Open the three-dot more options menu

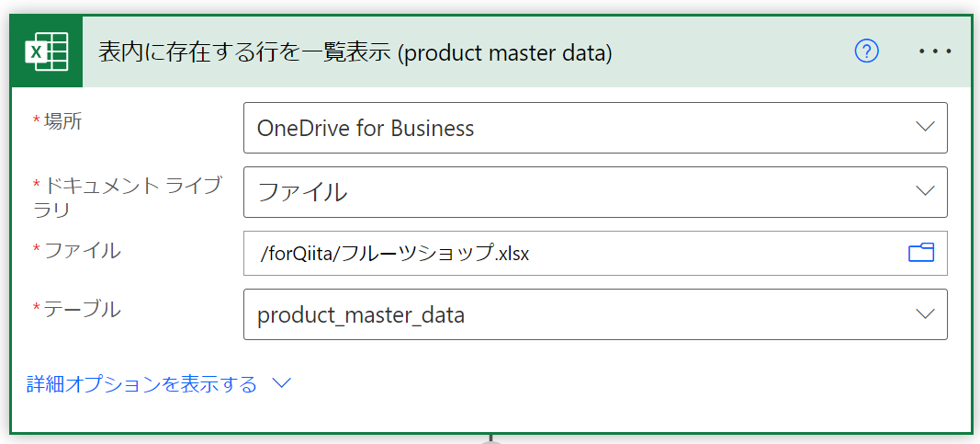click(x=935, y=52)
